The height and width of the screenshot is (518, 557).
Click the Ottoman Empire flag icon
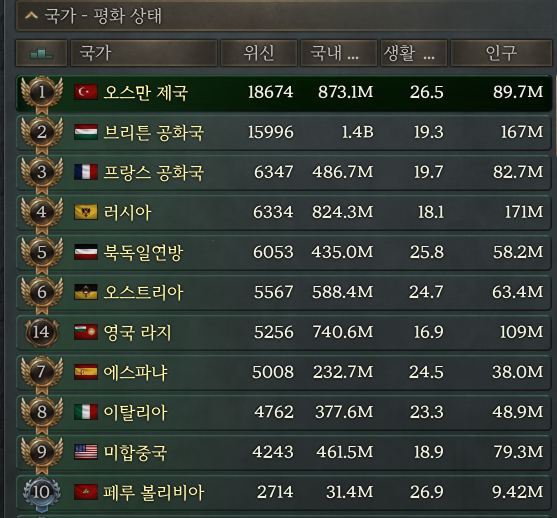[x=86, y=92]
